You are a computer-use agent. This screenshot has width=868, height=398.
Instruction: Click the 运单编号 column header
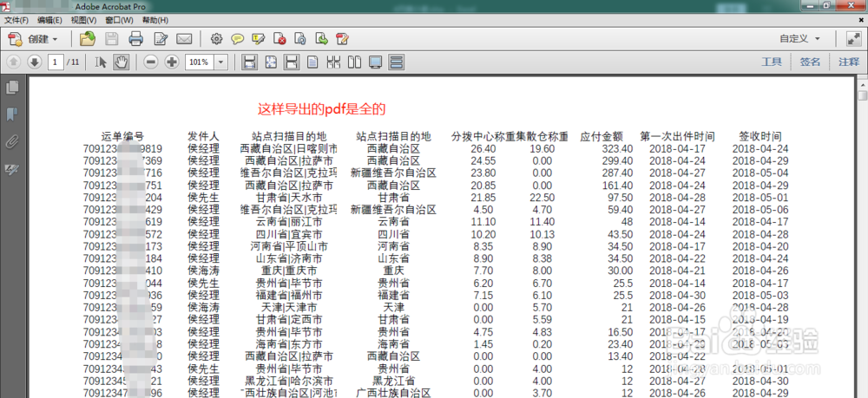pyautogui.click(x=123, y=136)
